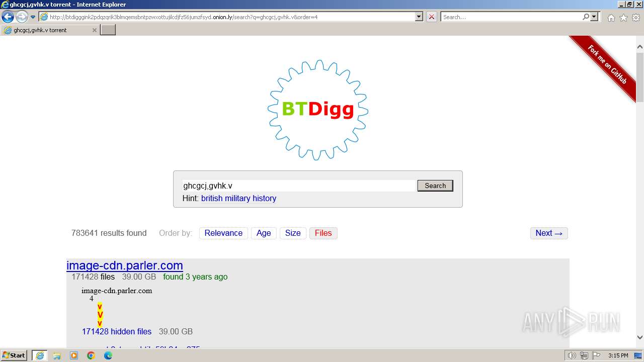Go forward with the browser Forward arrow
This screenshot has width=644, height=362.
(x=22, y=17)
